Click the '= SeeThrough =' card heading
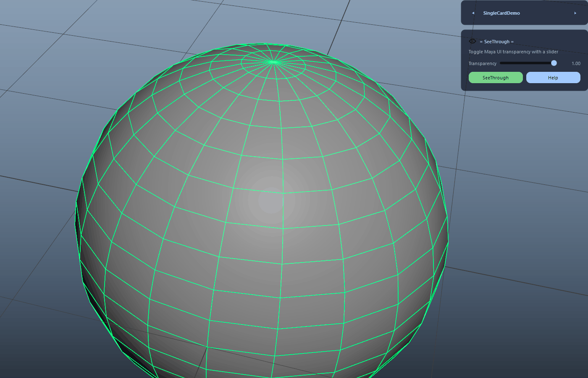The height and width of the screenshot is (378, 588). coord(497,42)
